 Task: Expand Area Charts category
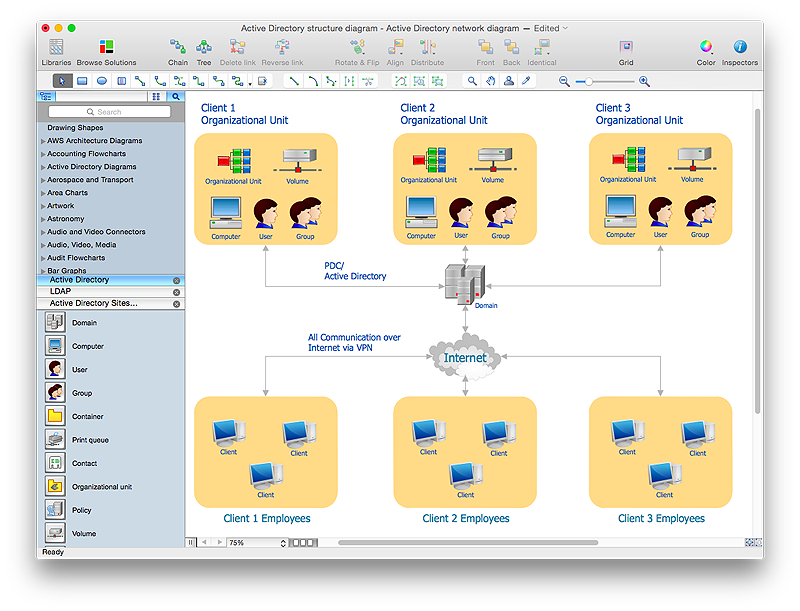pos(43,193)
